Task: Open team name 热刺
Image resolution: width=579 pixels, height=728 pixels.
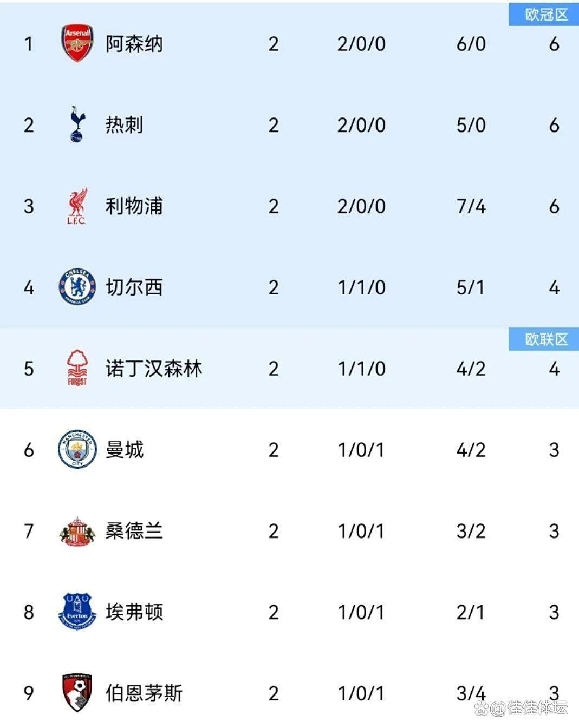Action: point(124,125)
